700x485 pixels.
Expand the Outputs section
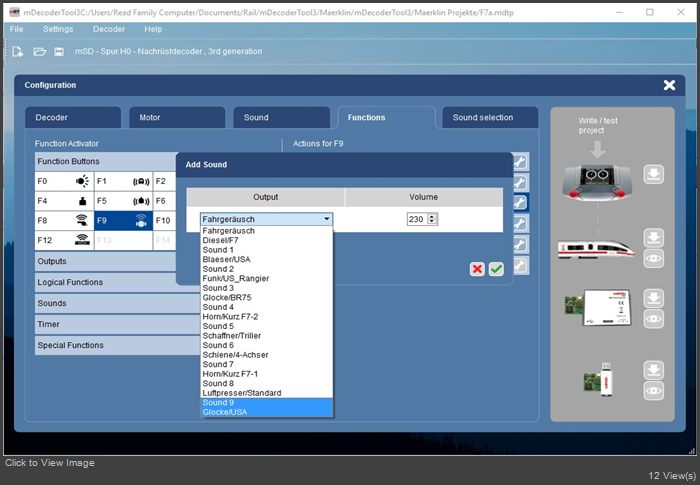(105, 261)
